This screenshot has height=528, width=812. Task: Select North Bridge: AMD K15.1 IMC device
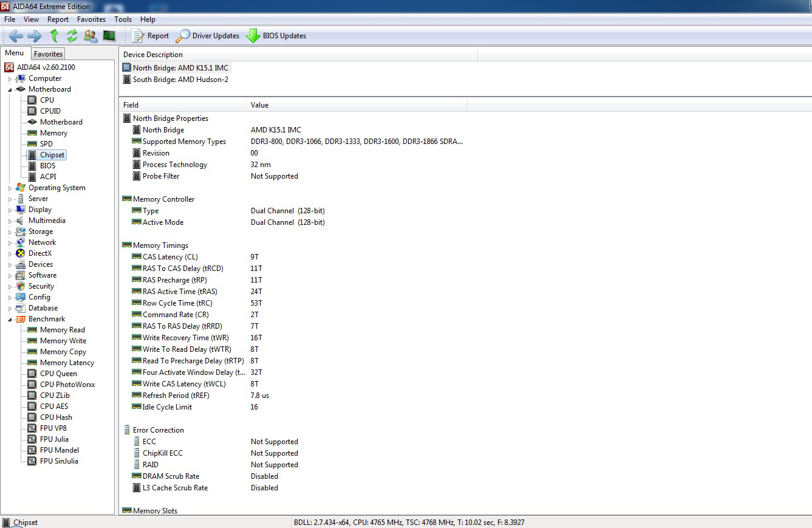pyautogui.click(x=176, y=68)
